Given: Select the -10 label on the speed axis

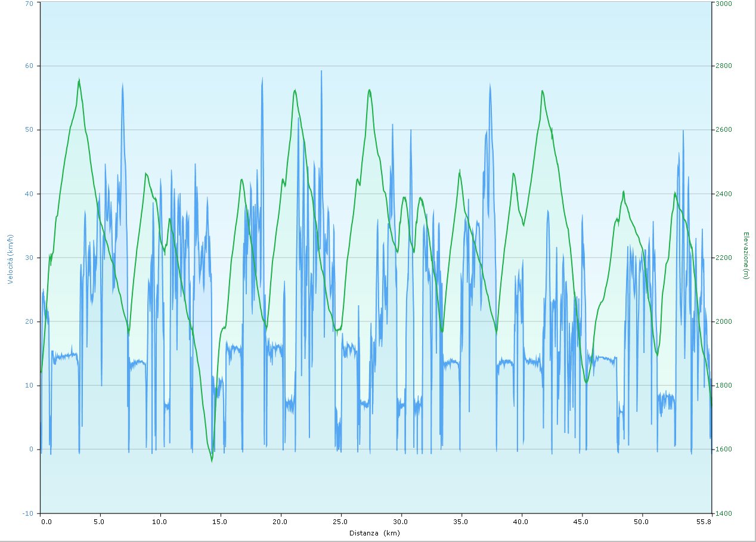Looking at the screenshot, I should tap(29, 513).
